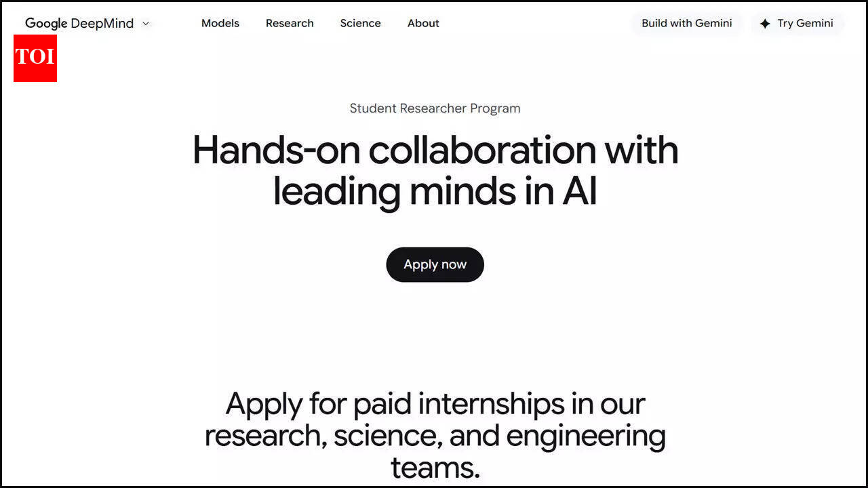Click the word "teams." in the subheading
Viewport: 868px width, 488px height.
point(435,468)
